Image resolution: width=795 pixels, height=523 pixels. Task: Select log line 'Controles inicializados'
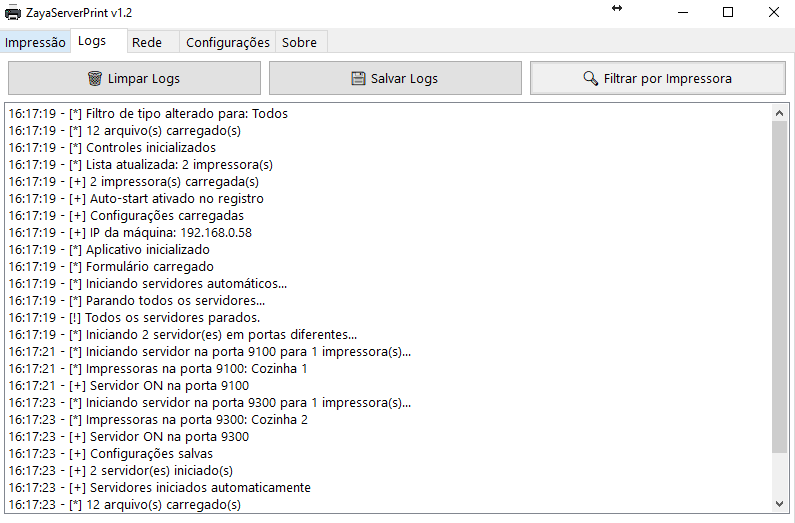112,147
